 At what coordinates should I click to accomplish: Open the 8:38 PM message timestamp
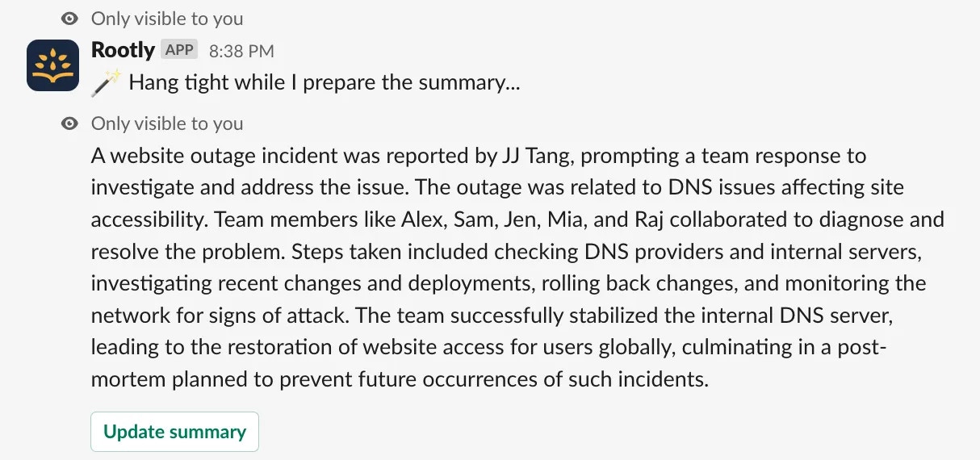[x=241, y=51]
